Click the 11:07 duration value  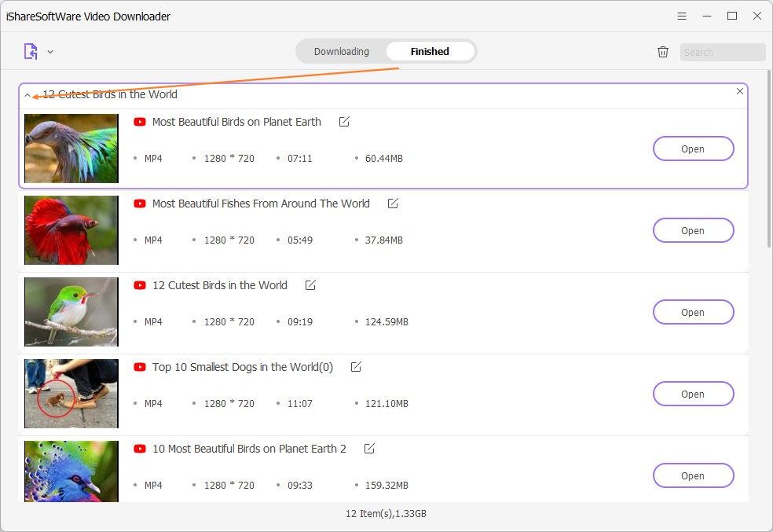pyautogui.click(x=300, y=404)
